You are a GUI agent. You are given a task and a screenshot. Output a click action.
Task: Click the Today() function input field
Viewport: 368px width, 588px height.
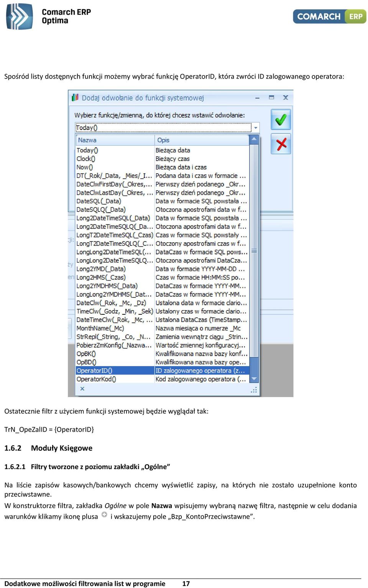point(164,128)
